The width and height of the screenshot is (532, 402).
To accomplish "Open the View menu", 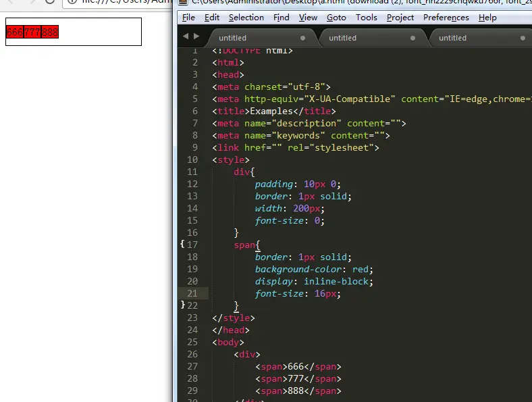I will click(x=308, y=18).
